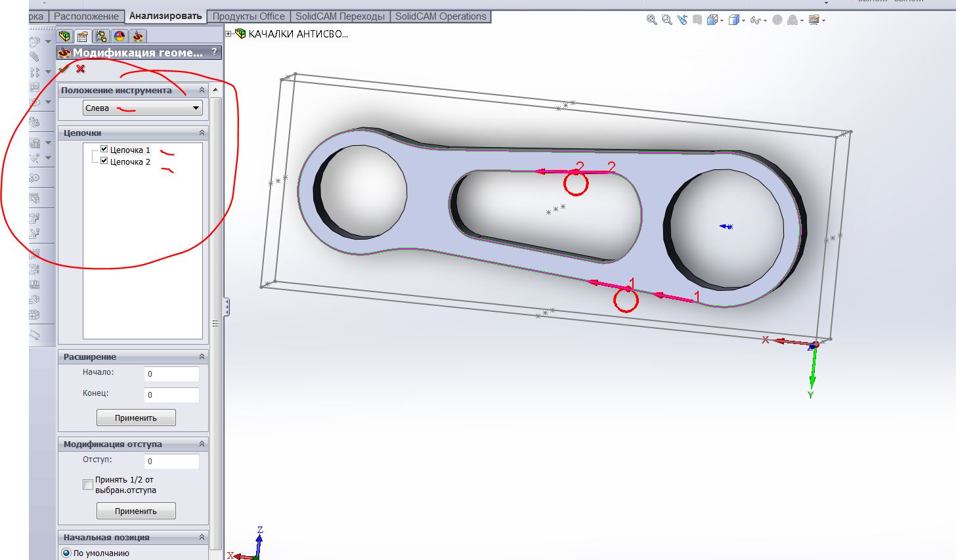Click the View Orientation cube icon
Image resolution: width=956 pixels, height=560 pixels.
click(x=712, y=20)
